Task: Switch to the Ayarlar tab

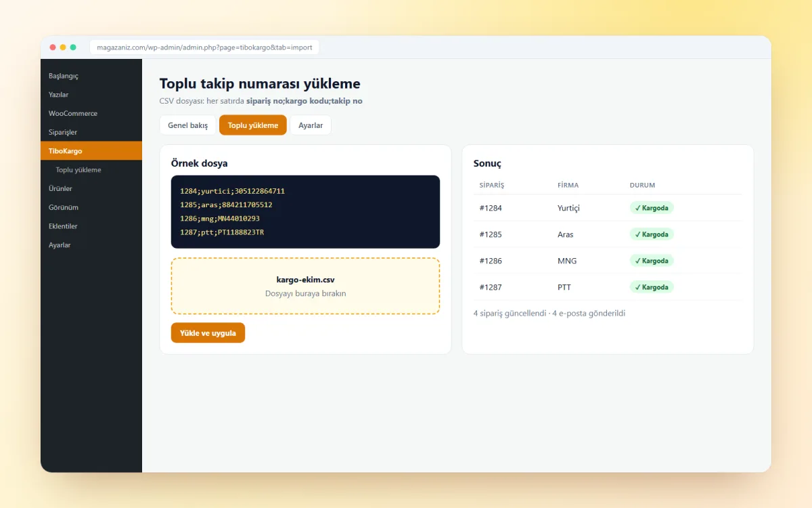Action: click(x=311, y=125)
